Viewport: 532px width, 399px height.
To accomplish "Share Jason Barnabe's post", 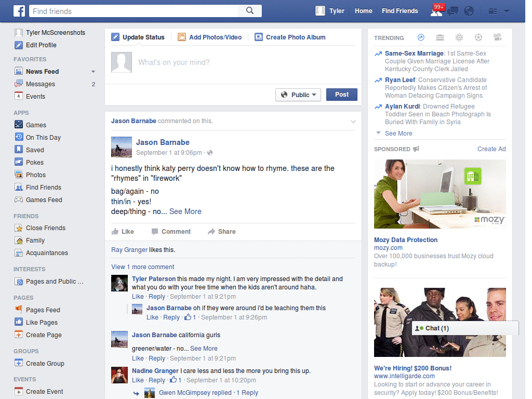I will pos(221,231).
